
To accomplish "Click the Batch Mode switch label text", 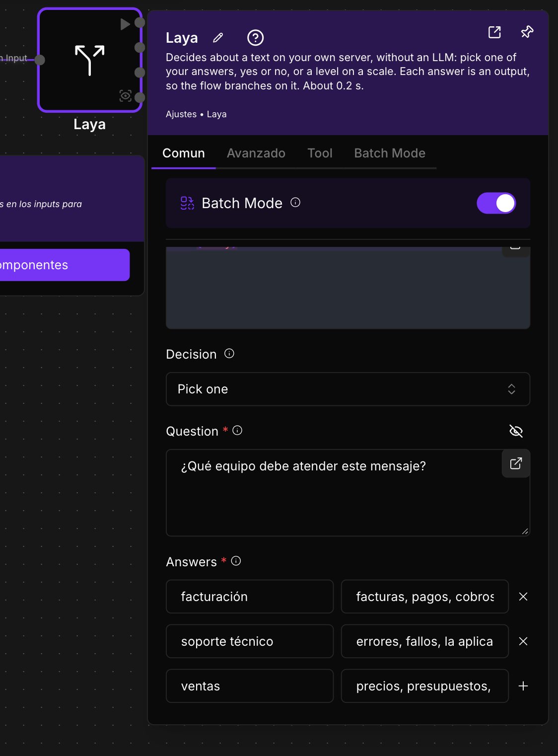I will 242,203.
